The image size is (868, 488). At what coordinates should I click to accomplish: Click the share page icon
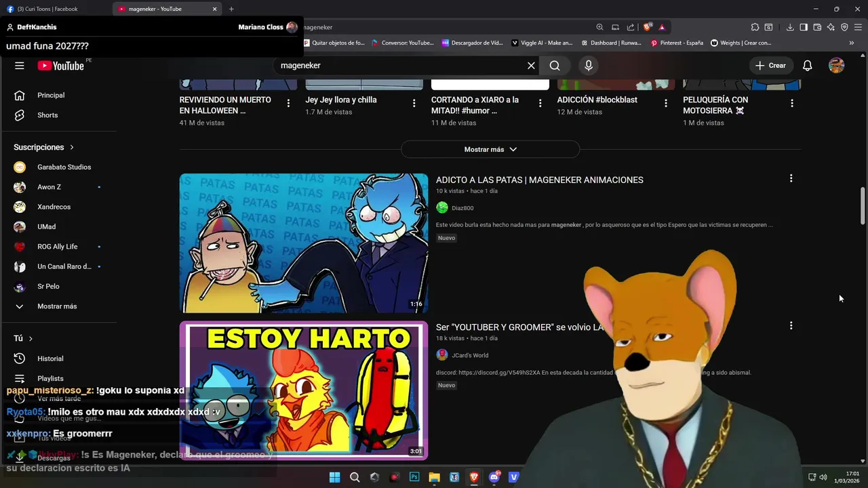point(631,27)
